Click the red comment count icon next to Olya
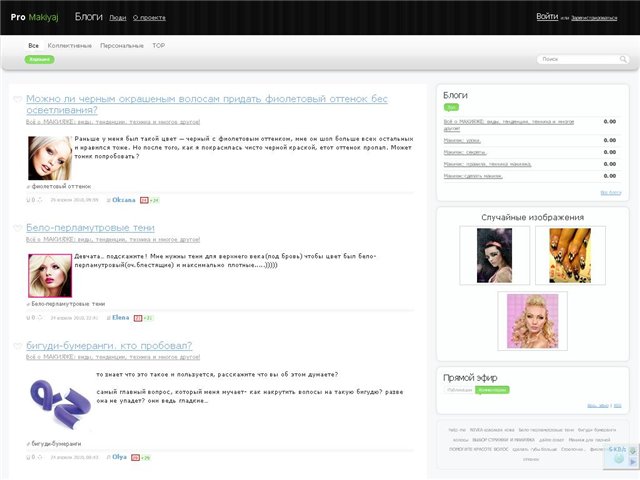Viewport: 640px width, 480px height. [x=135, y=458]
